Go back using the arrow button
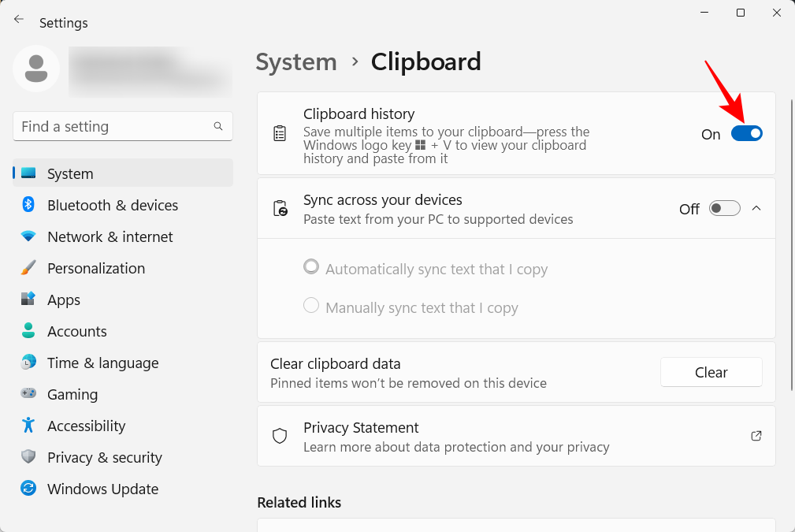 click(x=19, y=19)
